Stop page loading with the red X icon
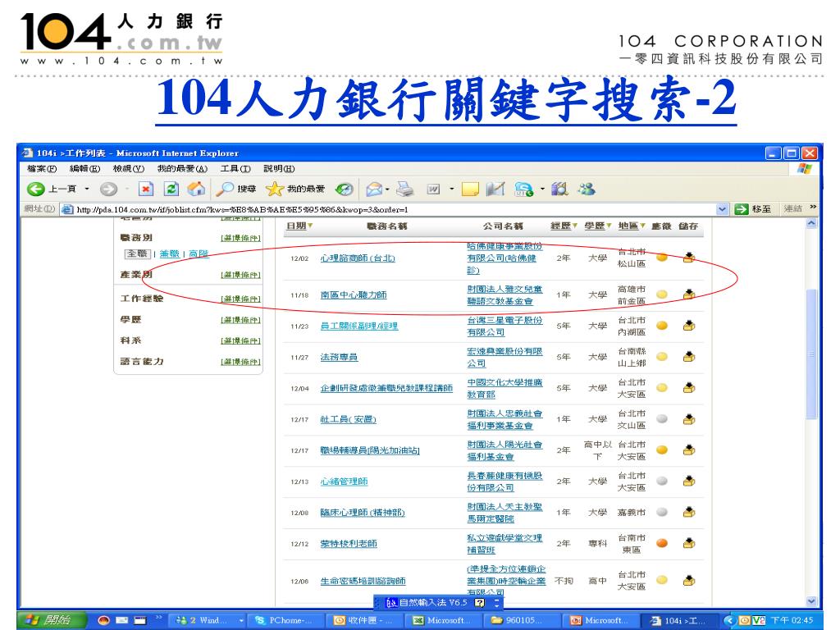 [146, 189]
